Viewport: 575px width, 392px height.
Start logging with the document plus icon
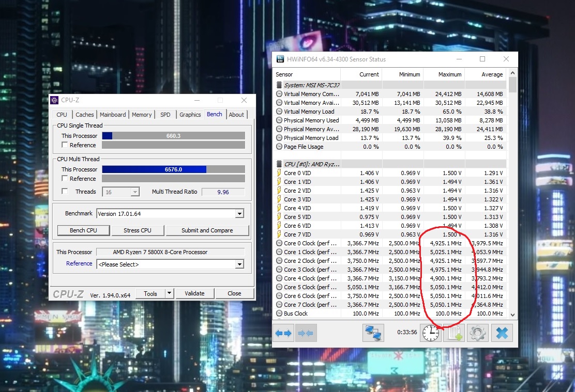tap(454, 334)
